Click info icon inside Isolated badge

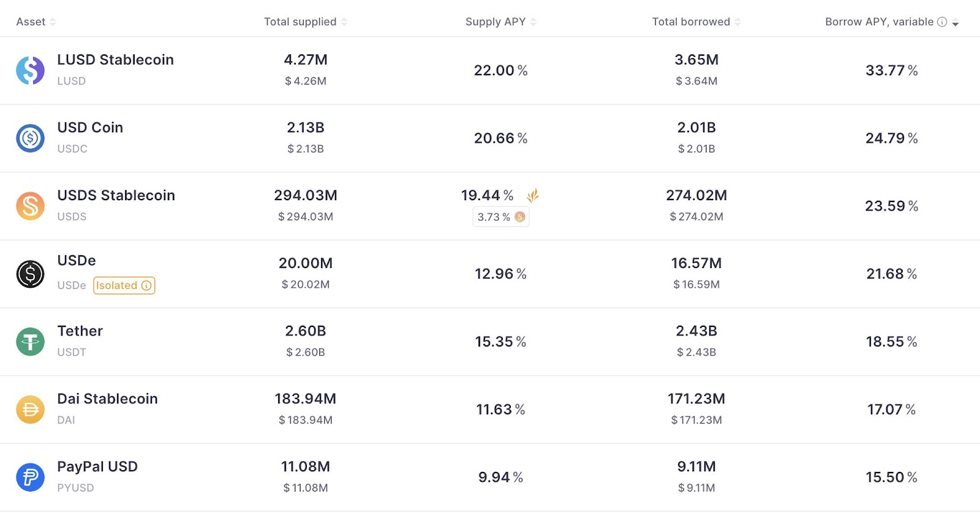coord(146,285)
